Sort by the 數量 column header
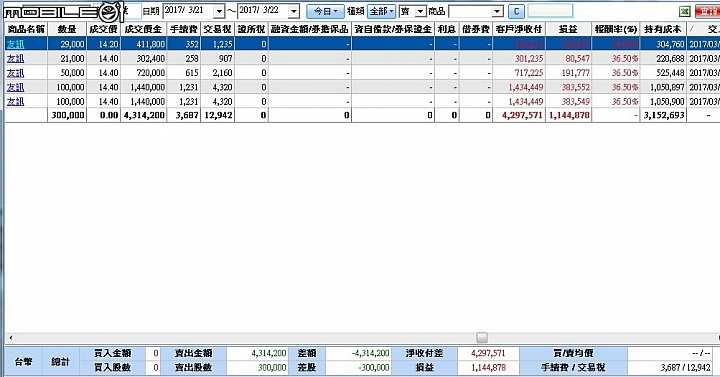Image resolution: width=720 pixels, height=377 pixels. pos(67,29)
